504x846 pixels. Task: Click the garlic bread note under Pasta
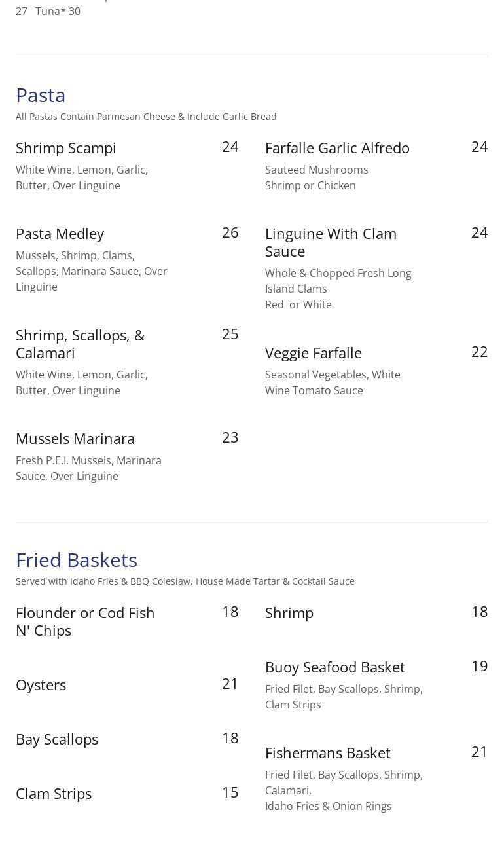click(x=146, y=117)
